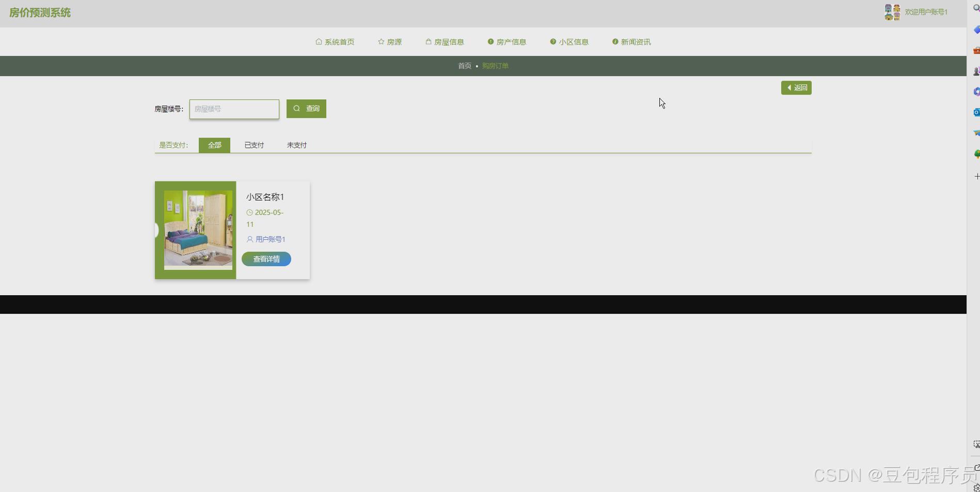
Task: Filter orders by 未支付
Action: tap(297, 145)
